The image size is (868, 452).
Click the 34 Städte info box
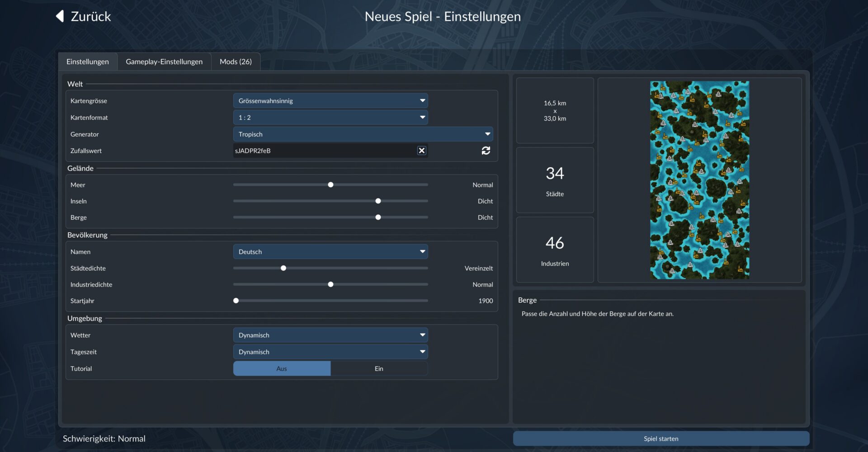pos(555,180)
